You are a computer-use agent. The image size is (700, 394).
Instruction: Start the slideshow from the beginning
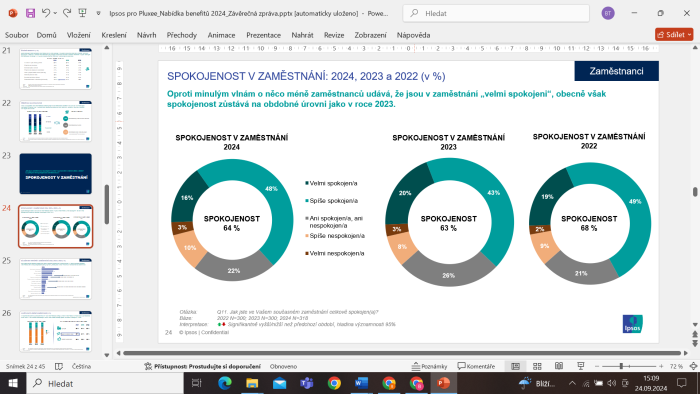[83, 13]
